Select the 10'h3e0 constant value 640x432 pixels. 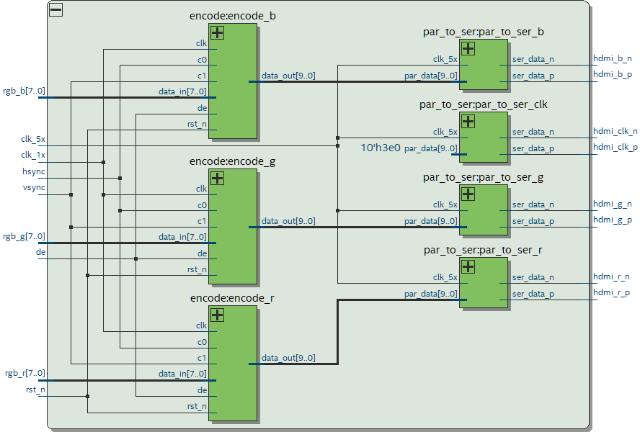coord(380,148)
